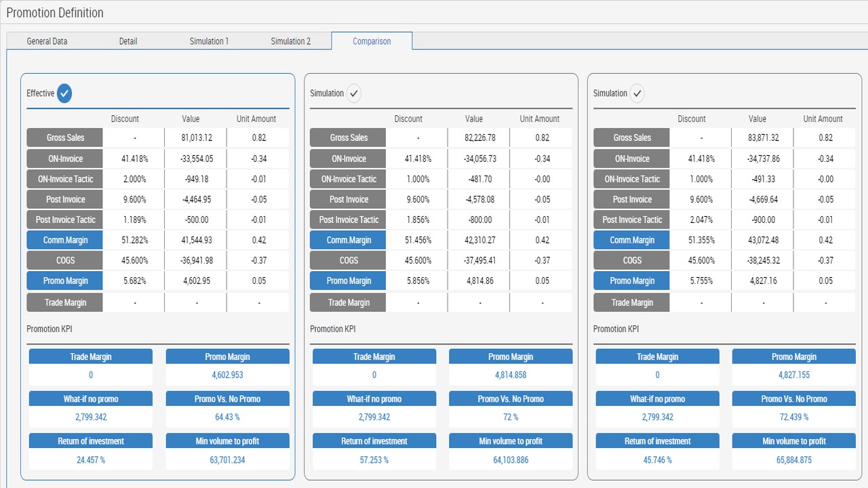Click Promo Margin percentage 5.755%

[x=701, y=281]
